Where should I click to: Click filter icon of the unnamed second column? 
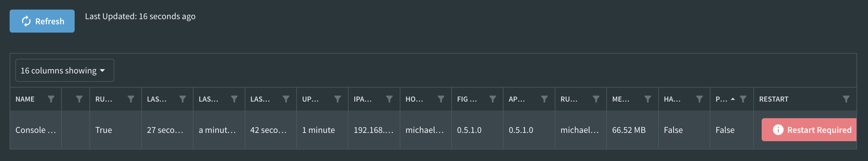pos(79,99)
